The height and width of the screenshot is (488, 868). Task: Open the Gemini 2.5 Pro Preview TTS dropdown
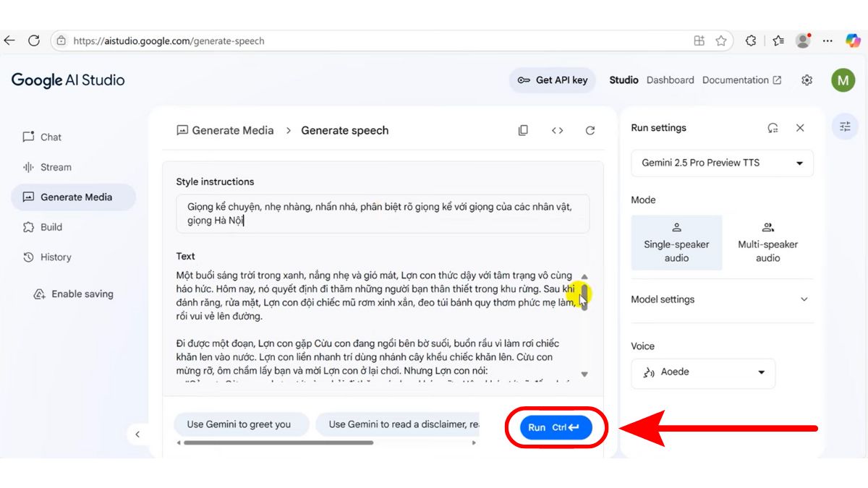[x=722, y=163]
